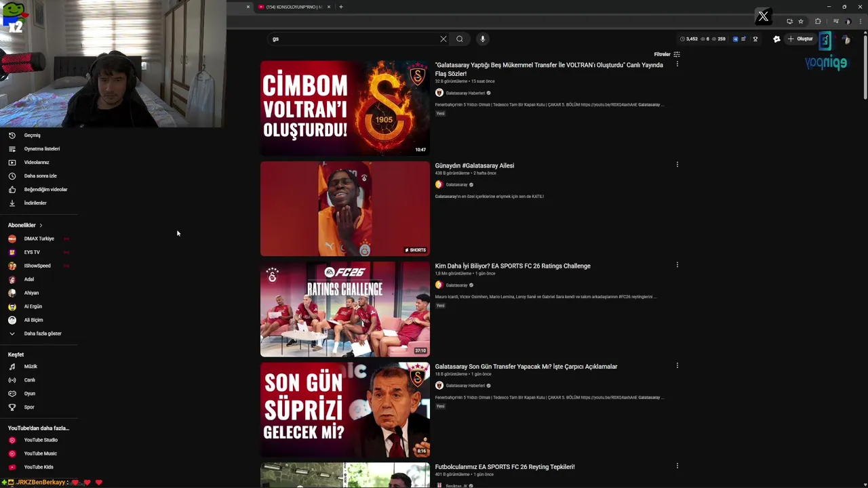Open more options for Günaydın #Galatasaray Ailesi
The width and height of the screenshot is (868, 488).
coord(677,164)
